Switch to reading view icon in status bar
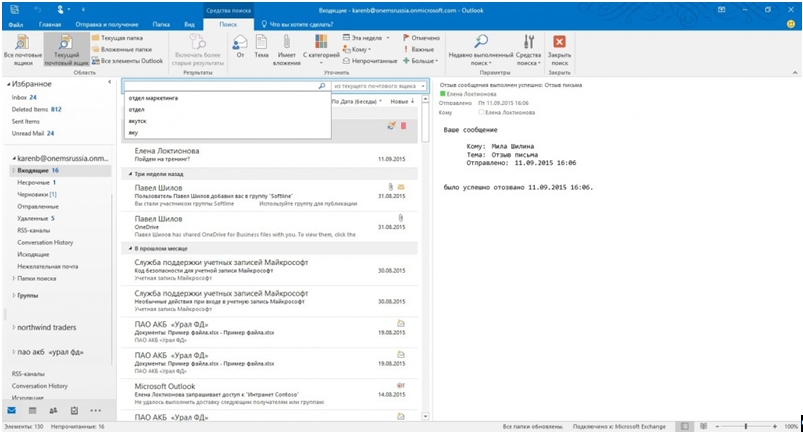Viewport: 803px width, 434px height. [x=704, y=426]
